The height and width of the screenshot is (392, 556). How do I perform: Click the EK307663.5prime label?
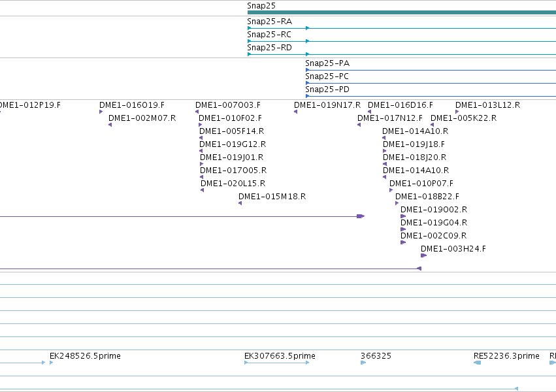coord(280,356)
